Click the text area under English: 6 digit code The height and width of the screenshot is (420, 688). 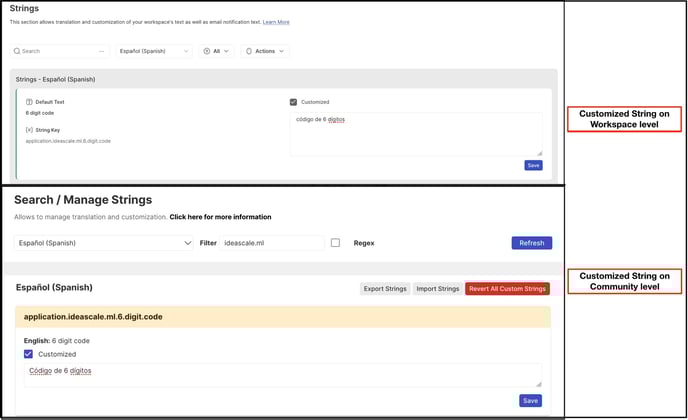coord(283,375)
